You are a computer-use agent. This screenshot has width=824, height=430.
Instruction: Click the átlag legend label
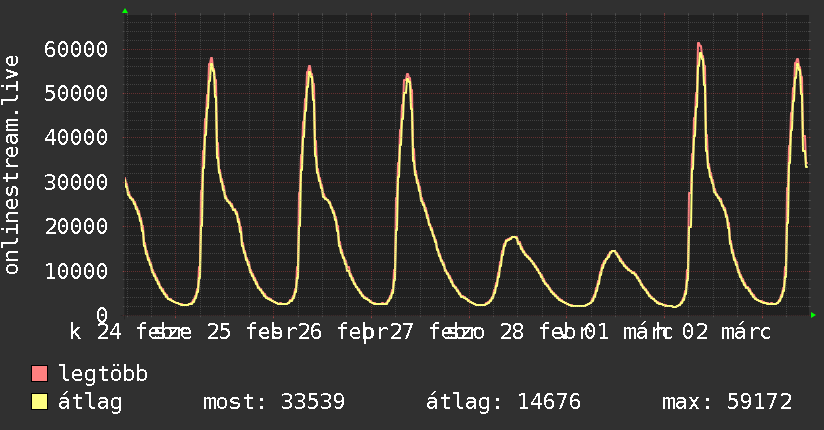[90, 402]
